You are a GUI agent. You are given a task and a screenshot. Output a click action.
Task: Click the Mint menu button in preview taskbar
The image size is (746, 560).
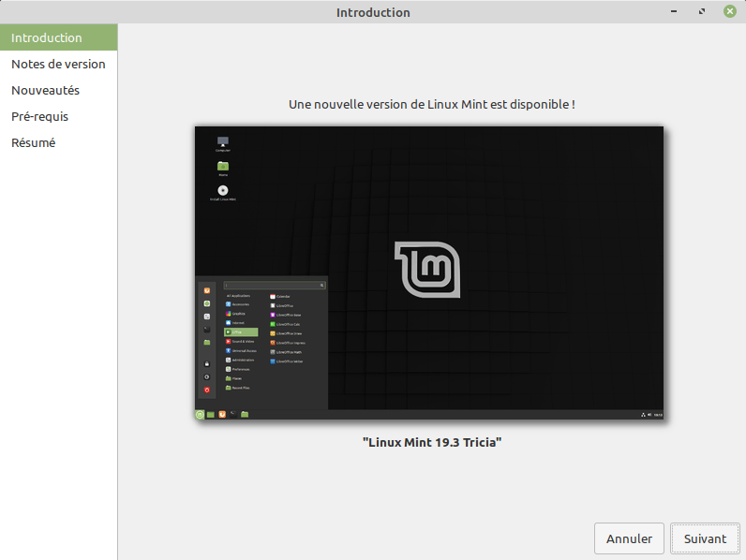200,414
